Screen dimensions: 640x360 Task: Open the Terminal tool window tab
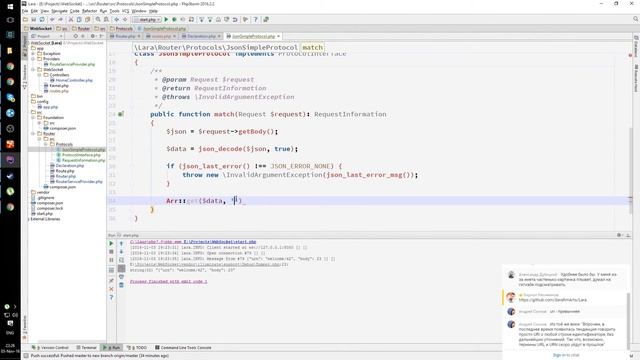87,348
